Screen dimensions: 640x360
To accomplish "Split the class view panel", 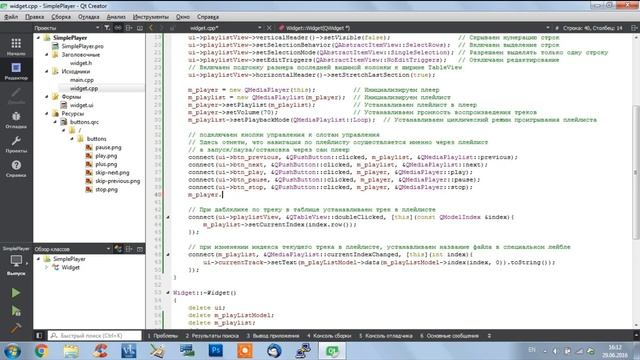I will [129, 249].
